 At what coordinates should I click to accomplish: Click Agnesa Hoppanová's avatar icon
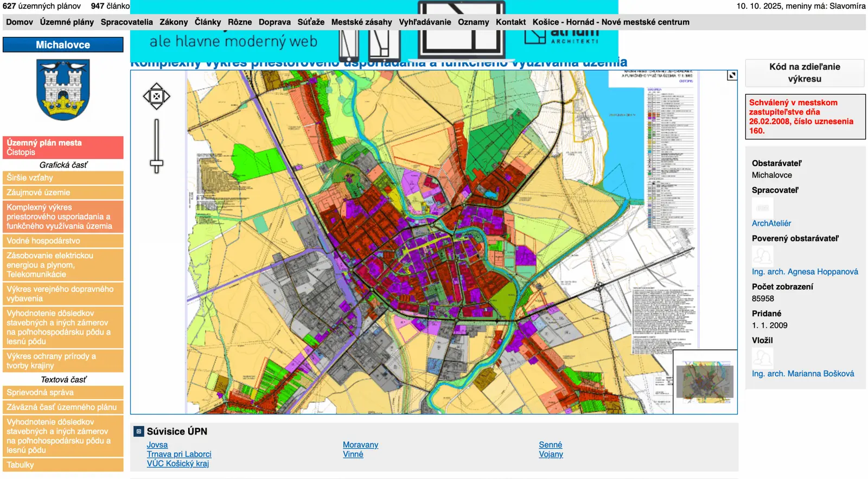coord(763,256)
